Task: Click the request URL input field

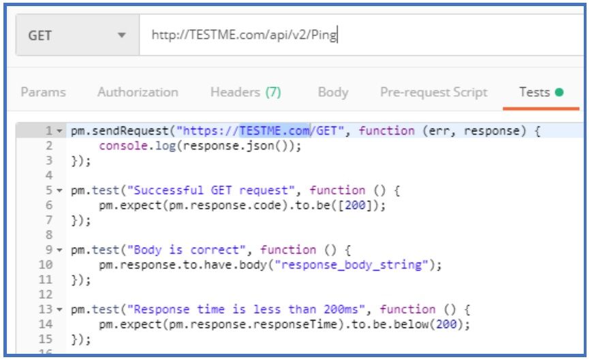Action: [x=354, y=35]
